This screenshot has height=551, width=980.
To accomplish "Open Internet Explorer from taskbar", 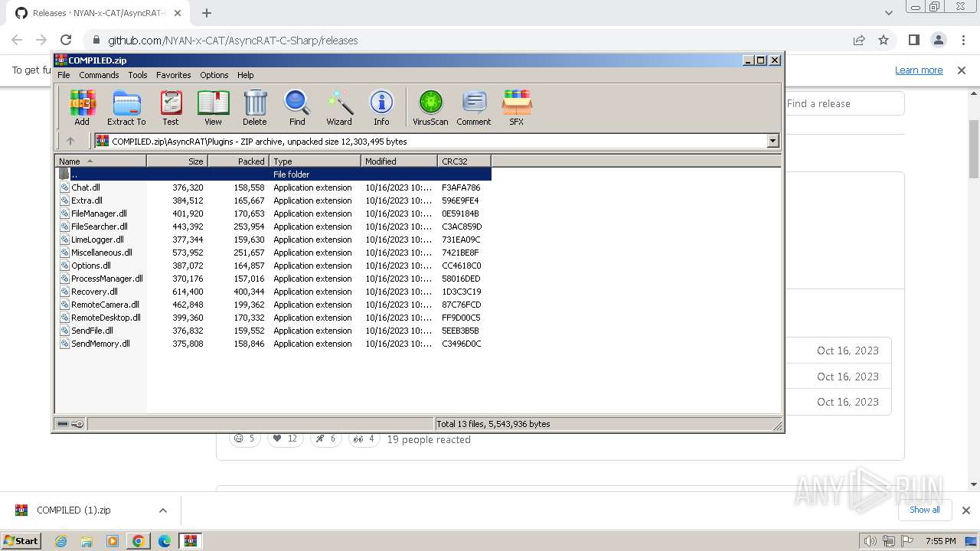I will (x=60, y=540).
